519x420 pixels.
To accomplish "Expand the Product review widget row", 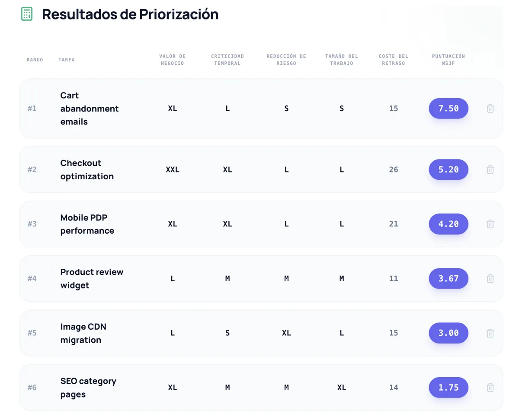I will [x=92, y=279].
